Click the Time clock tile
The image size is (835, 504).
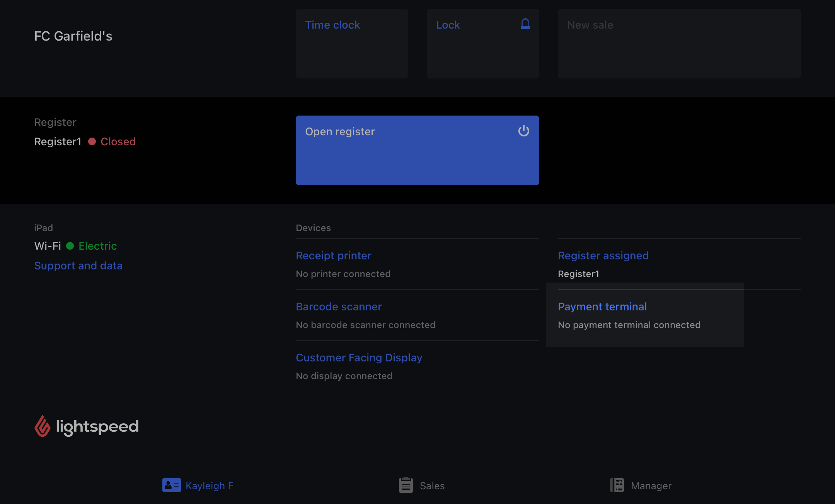[351, 43]
